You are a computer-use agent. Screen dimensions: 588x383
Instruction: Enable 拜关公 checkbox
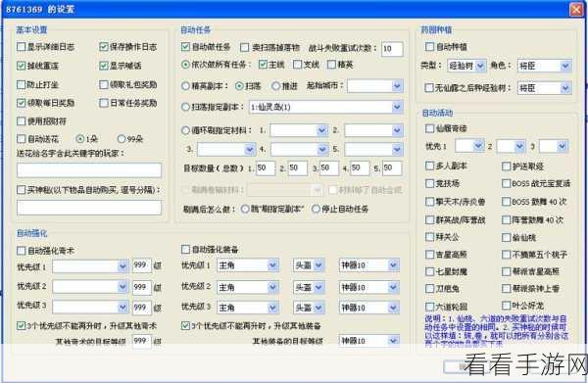point(430,237)
